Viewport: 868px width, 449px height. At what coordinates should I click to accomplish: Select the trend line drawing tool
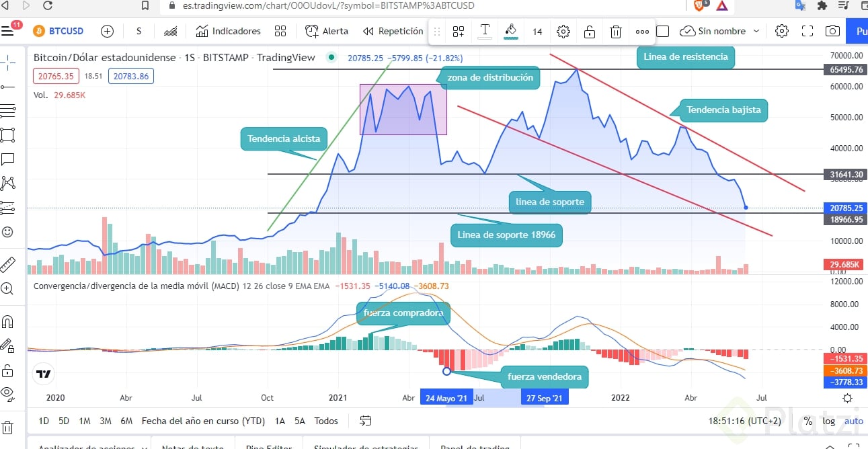[9, 87]
